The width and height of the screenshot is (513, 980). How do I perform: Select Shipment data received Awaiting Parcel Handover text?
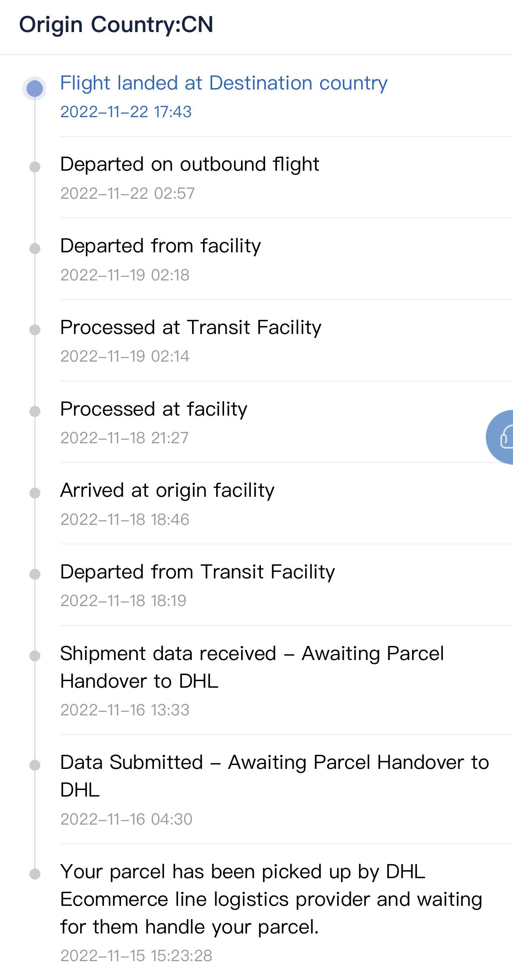(x=252, y=667)
